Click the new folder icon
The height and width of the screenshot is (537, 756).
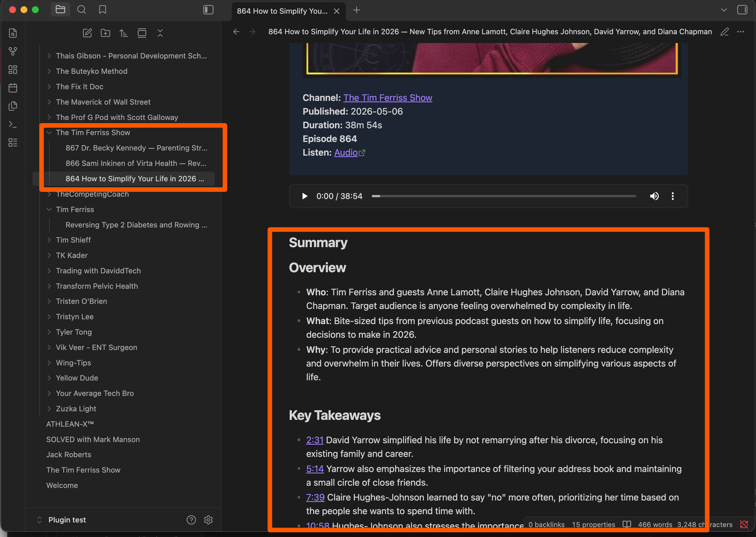coord(105,33)
